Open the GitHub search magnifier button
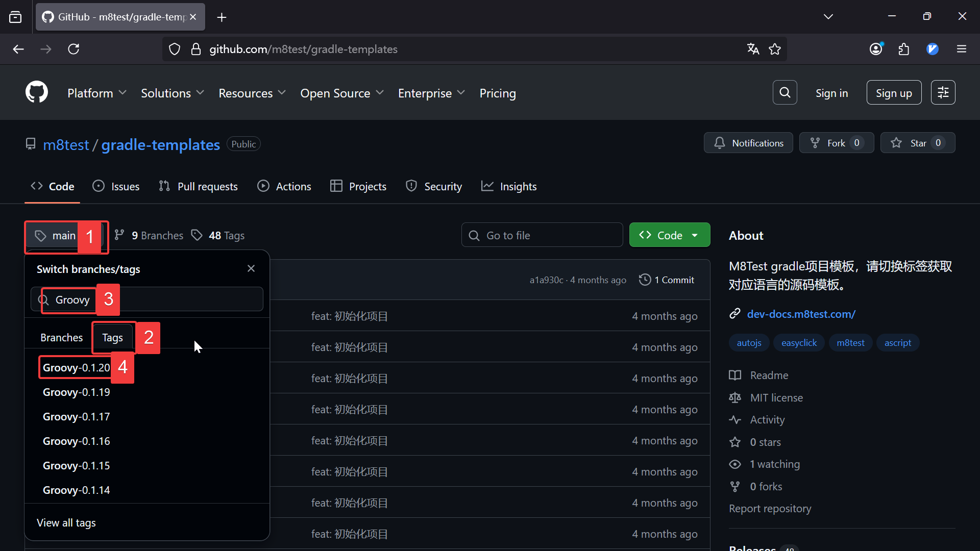 [x=785, y=92]
